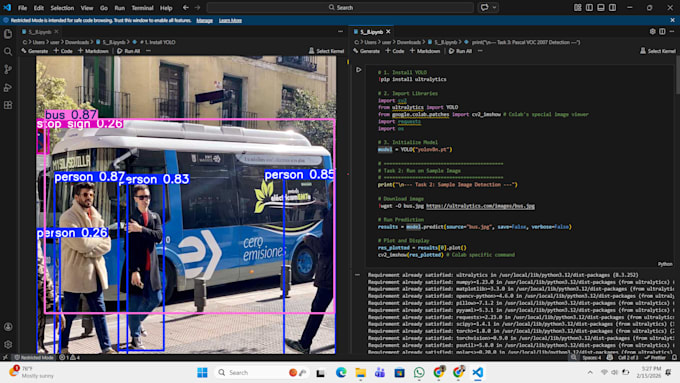The height and width of the screenshot is (383, 680).
Task: Click the Learn More link
Action: pyautogui.click(x=230, y=20)
